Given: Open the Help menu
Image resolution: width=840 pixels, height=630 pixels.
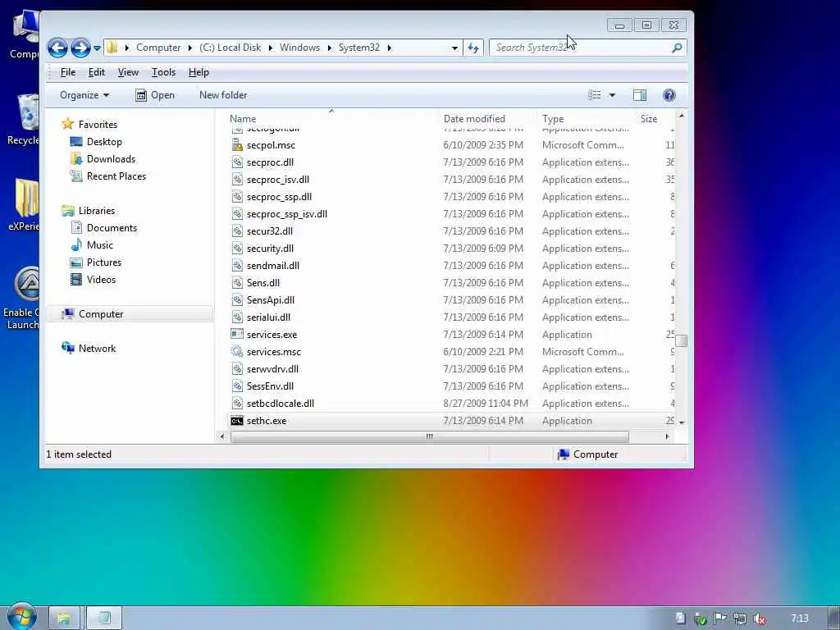Looking at the screenshot, I should pyautogui.click(x=199, y=72).
